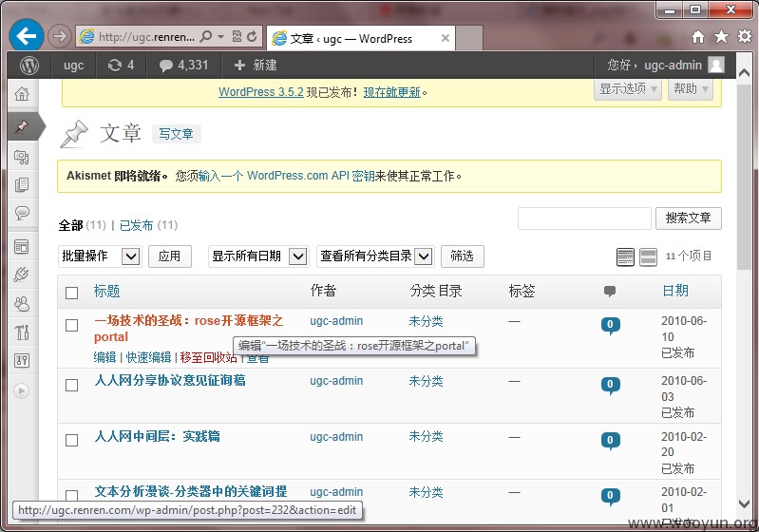Sort posts by 日期 column header
Image resolution: width=759 pixels, height=532 pixels.
[x=675, y=291]
